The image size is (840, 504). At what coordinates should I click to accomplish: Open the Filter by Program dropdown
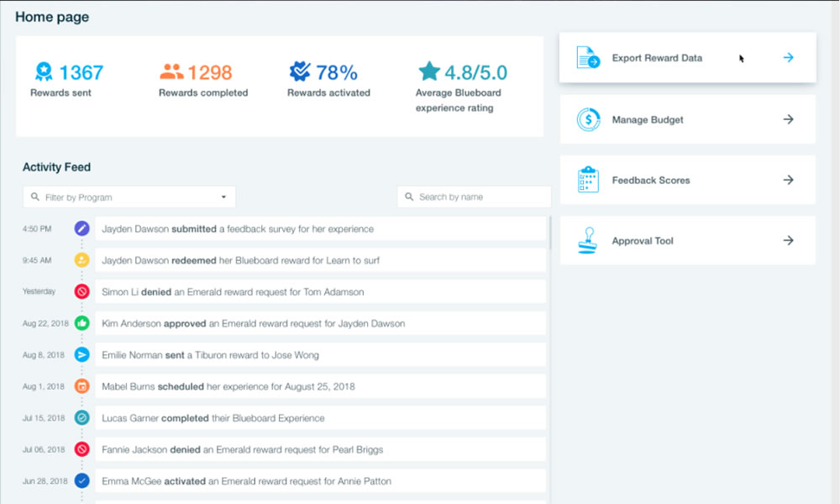[x=129, y=197]
